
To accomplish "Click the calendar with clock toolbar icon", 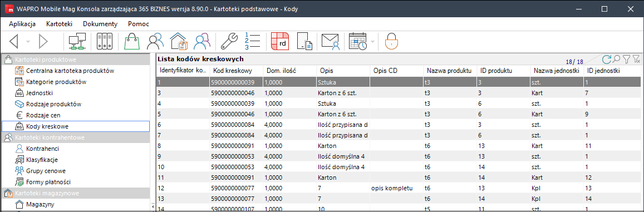I will point(358,41).
